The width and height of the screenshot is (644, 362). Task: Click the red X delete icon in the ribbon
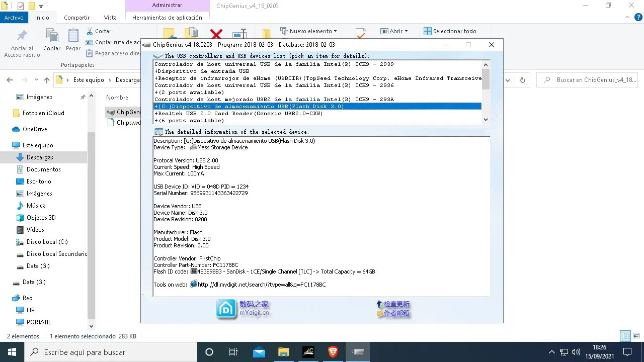[216, 34]
